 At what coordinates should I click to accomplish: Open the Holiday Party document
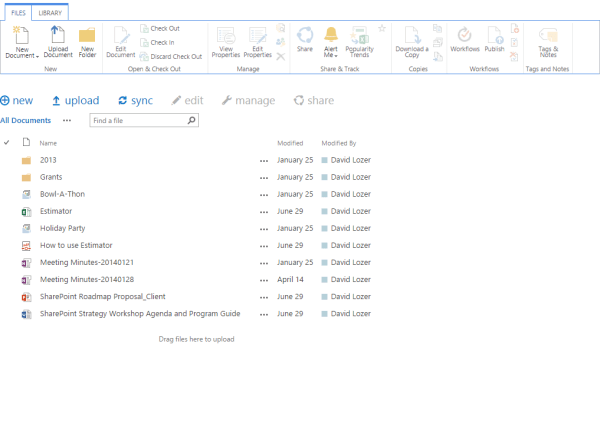(x=63, y=228)
